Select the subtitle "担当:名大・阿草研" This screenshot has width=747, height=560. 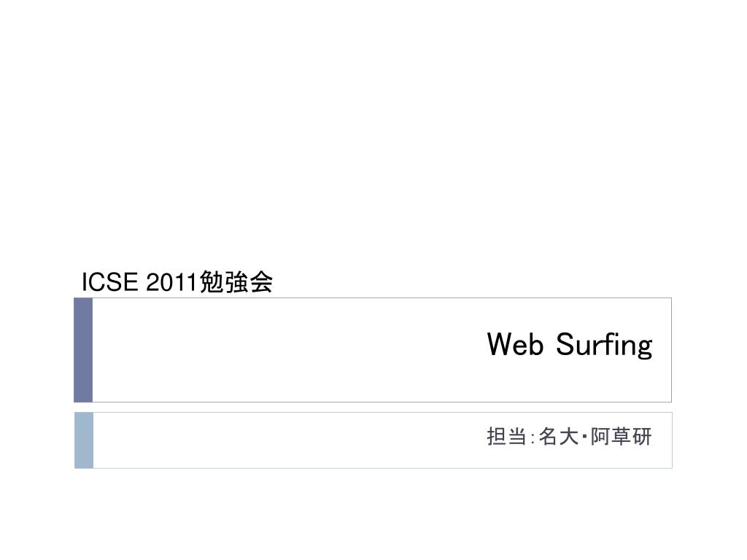[569, 437]
